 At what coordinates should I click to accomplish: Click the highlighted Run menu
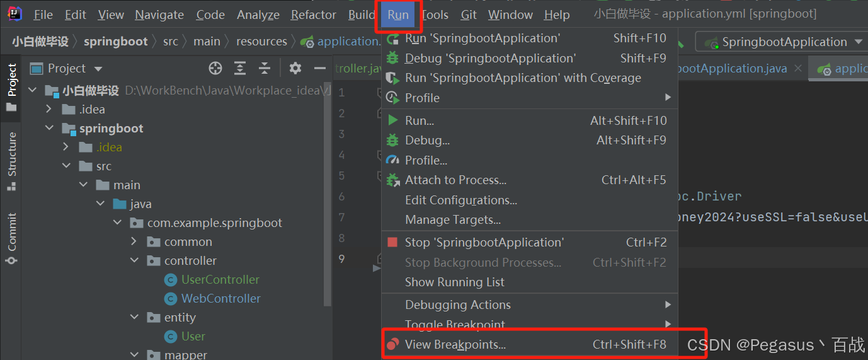(398, 15)
